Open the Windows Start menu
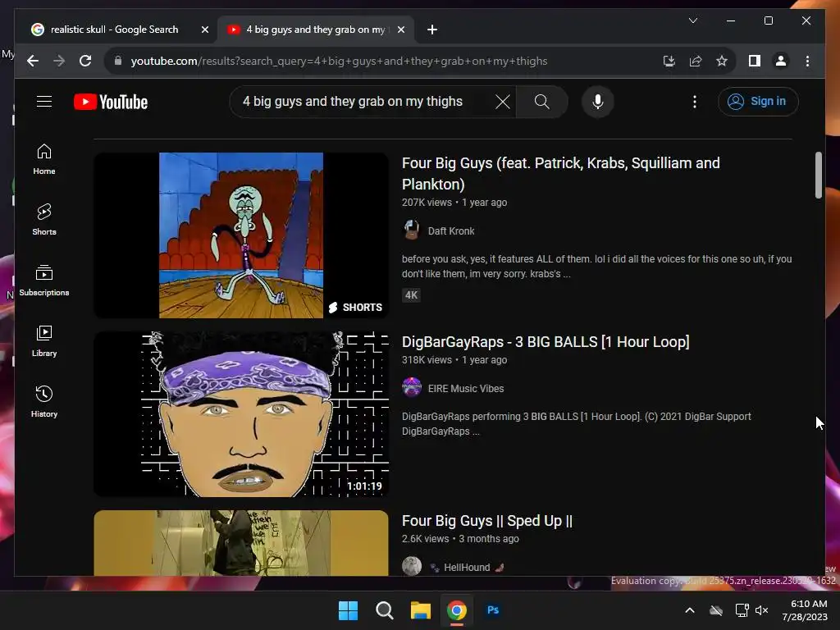 [348, 610]
